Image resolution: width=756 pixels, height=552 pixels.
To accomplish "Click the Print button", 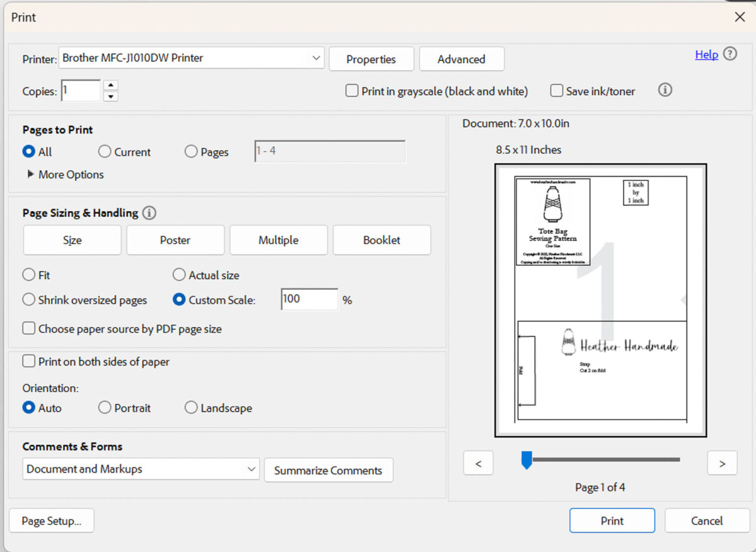I will click(x=612, y=520).
